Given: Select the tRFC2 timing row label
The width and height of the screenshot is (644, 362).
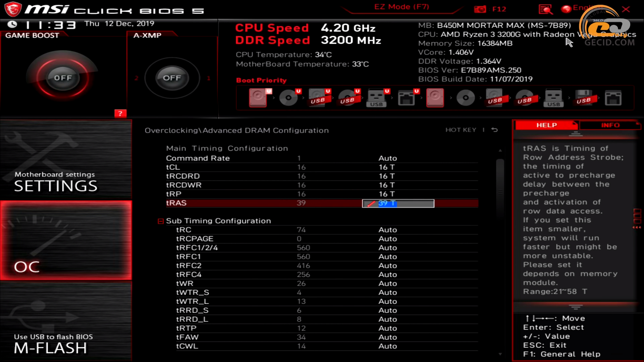Looking at the screenshot, I should point(189,266).
